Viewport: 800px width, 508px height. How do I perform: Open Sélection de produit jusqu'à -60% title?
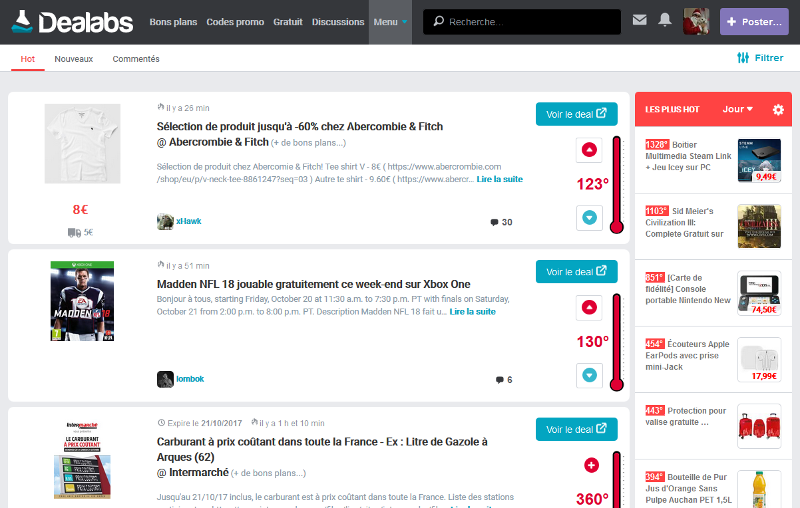tap(299, 126)
